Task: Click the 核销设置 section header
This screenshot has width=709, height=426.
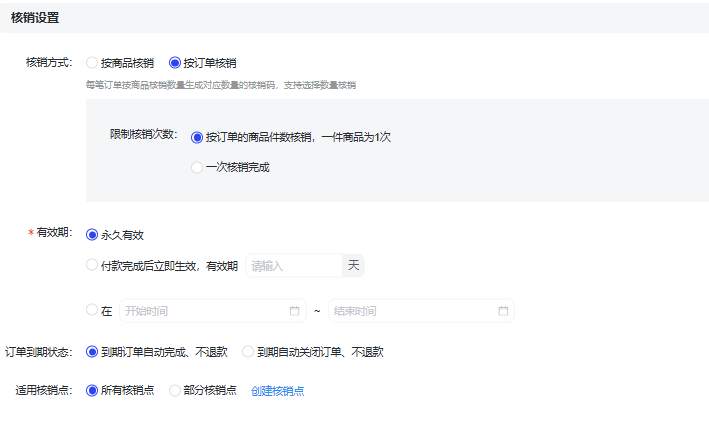Action: click(35, 17)
